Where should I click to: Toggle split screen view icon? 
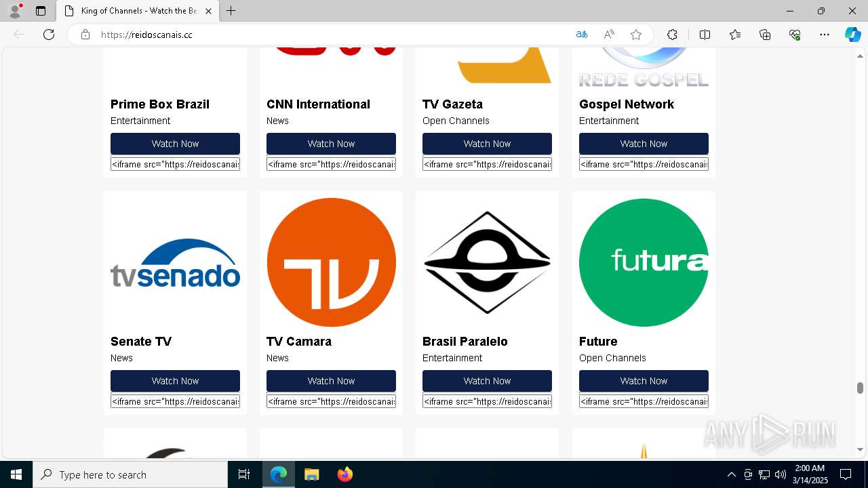(705, 35)
